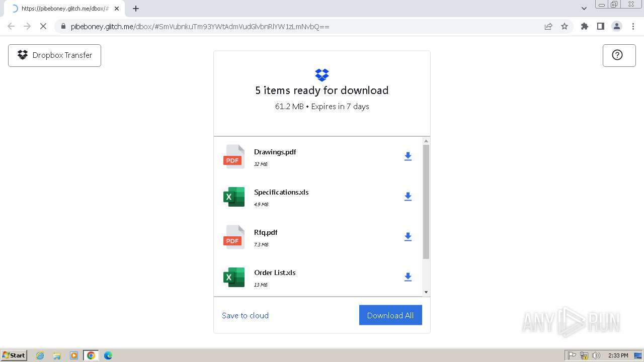
Task: Select the Specifications.xls file name
Action: [281, 192]
